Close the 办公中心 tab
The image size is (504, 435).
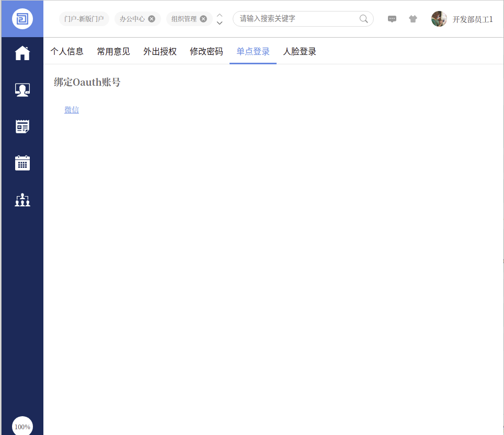pyautogui.click(x=152, y=19)
